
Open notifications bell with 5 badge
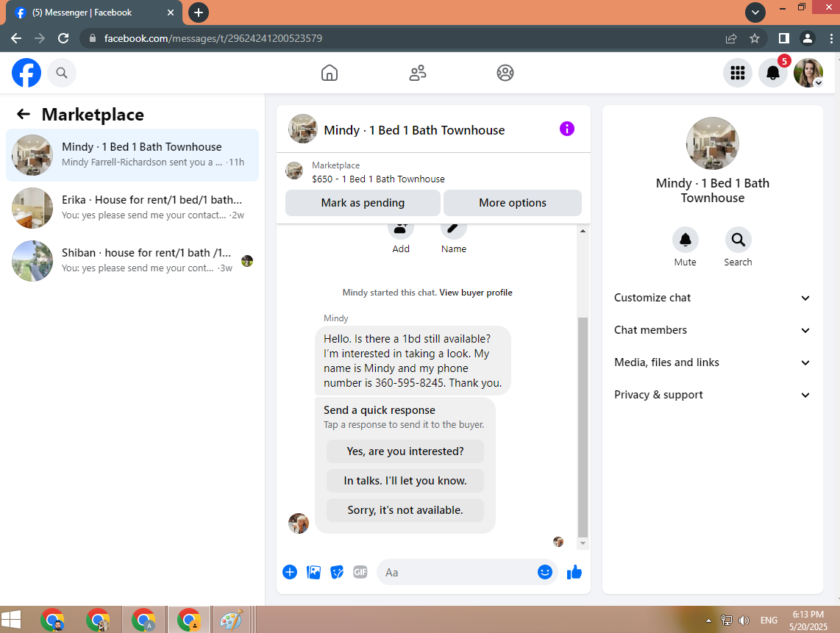click(x=772, y=73)
